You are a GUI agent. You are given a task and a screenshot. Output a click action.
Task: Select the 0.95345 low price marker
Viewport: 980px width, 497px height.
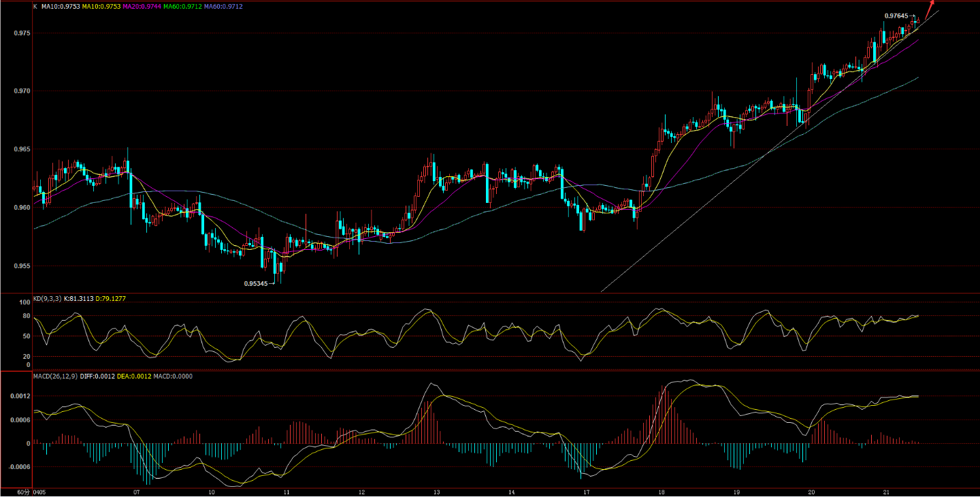point(256,283)
